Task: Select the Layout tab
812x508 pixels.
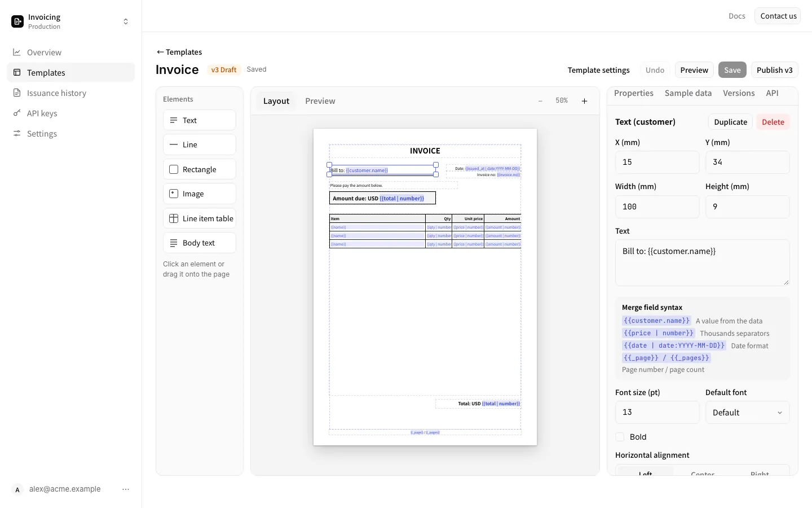Action: coord(276,101)
